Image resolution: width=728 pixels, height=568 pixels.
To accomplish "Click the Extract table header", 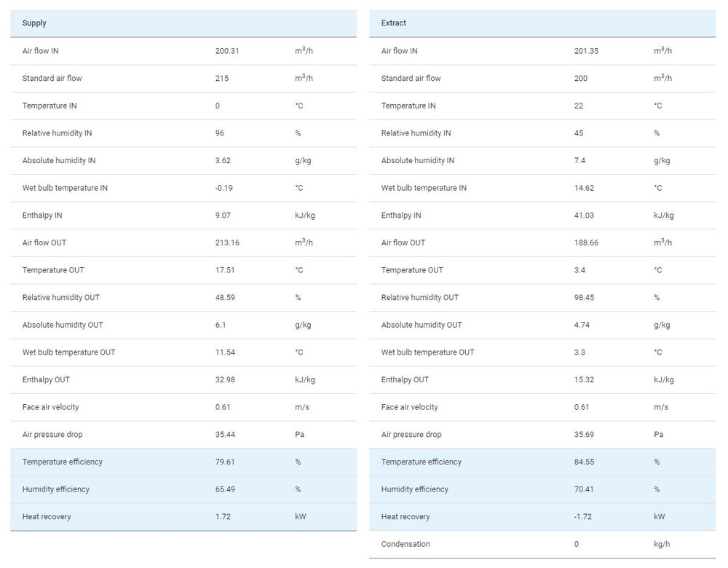I will point(394,23).
